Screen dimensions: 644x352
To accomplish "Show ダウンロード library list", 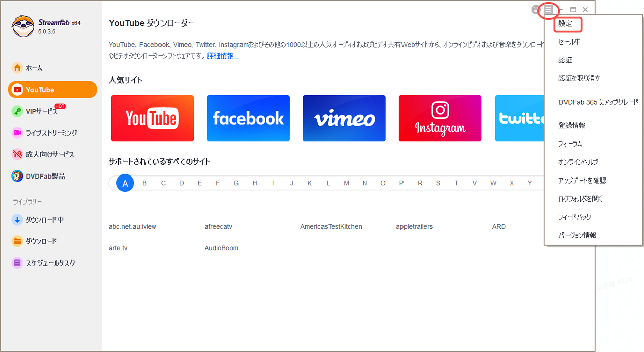I will click(41, 241).
